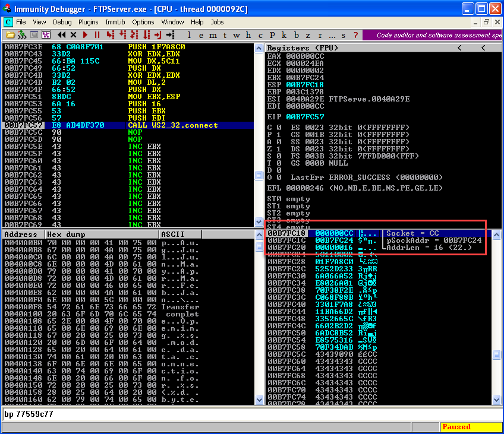
Task: Select the 'MOV DX,5C11' instruction line
Action: pos(128,61)
